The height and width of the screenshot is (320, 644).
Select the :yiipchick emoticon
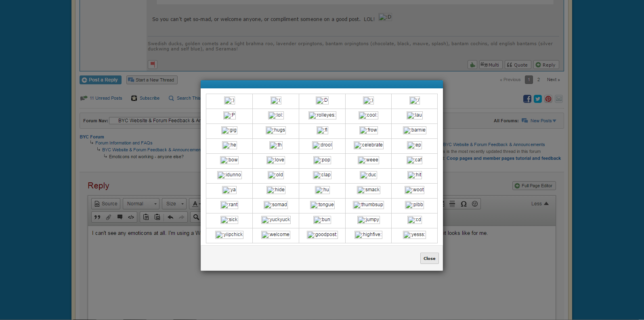click(x=229, y=235)
